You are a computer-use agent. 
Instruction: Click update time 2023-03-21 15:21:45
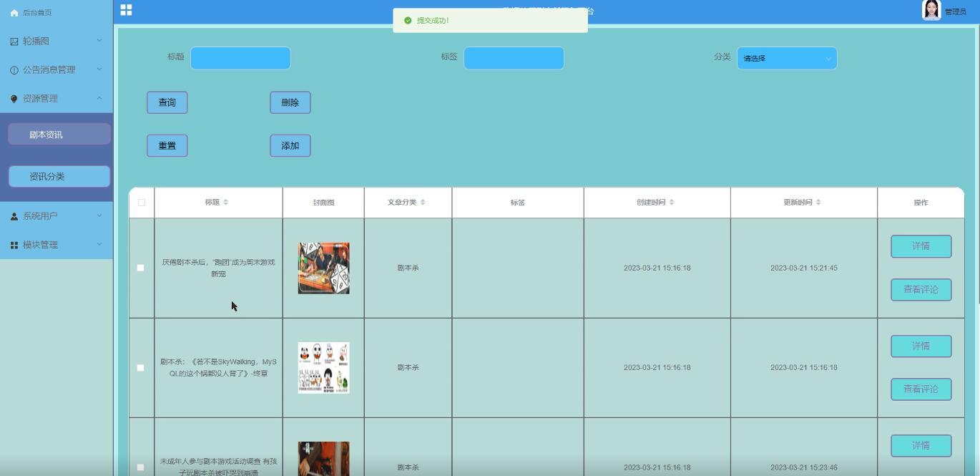[804, 268]
